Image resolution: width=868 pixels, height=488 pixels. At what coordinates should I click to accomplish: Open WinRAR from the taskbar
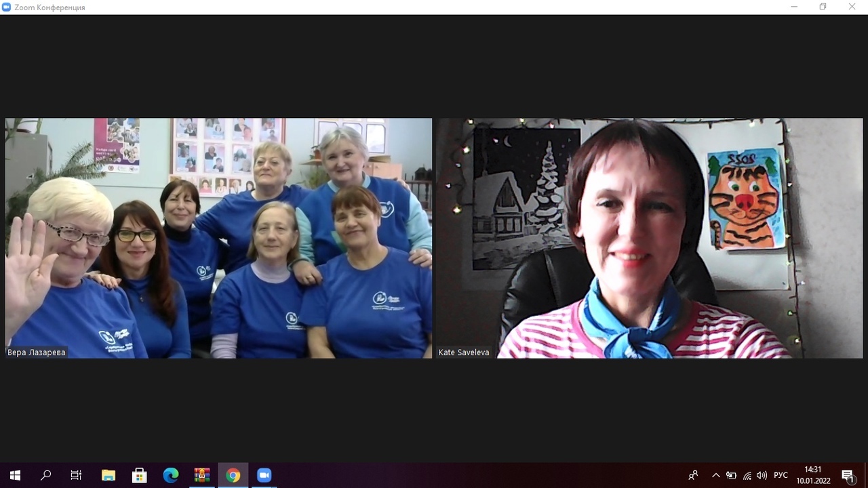(x=201, y=475)
